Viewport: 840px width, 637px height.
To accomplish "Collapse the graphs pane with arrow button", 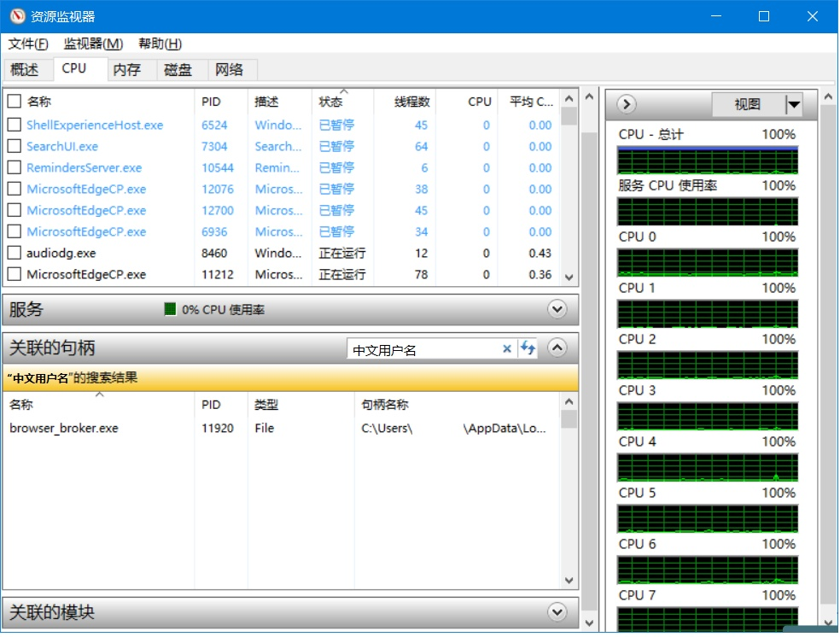I will [x=627, y=104].
